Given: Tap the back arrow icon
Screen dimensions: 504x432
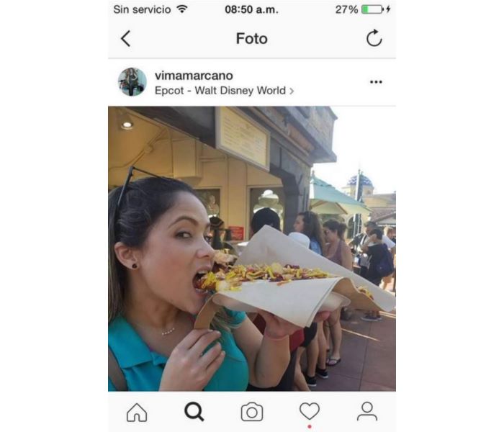Looking at the screenshot, I should coord(126,39).
